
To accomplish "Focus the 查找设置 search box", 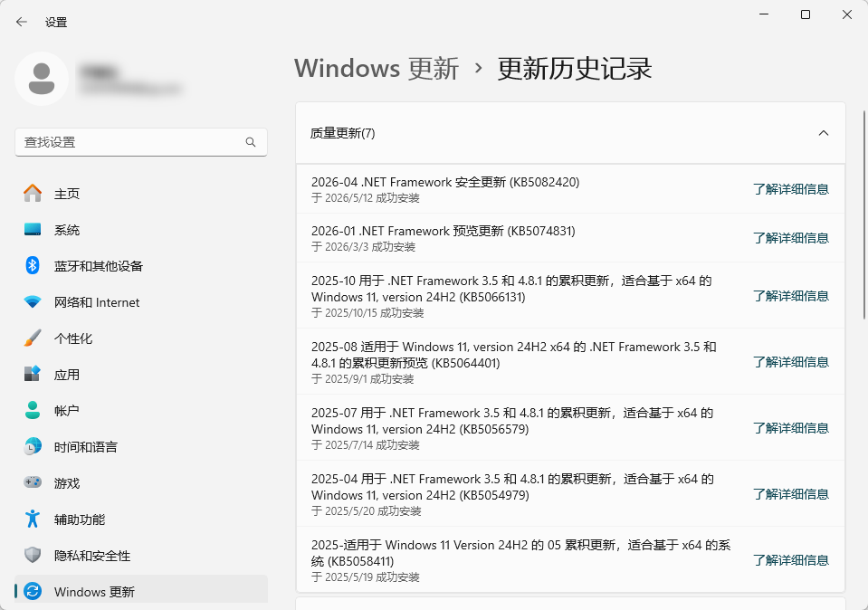I will [x=141, y=142].
